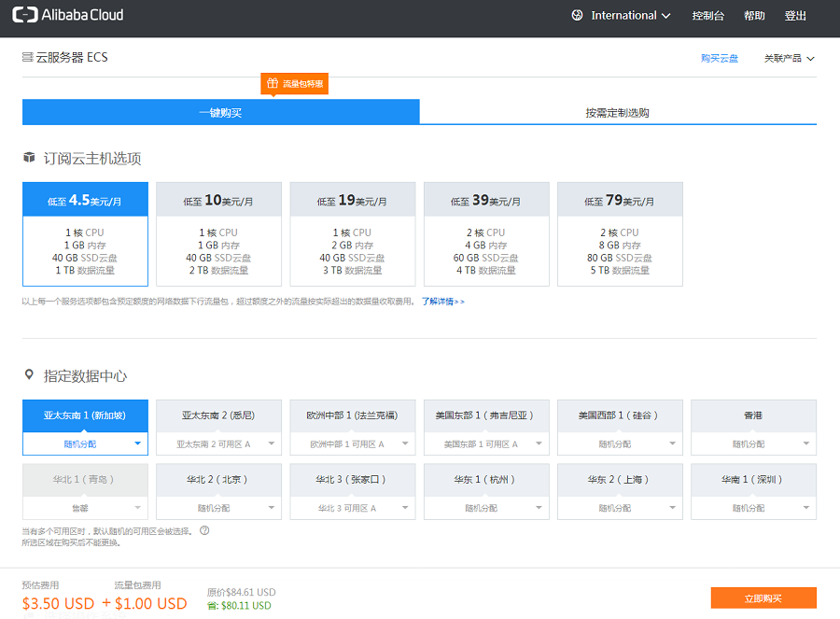The height and width of the screenshot is (619, 840).
Task: Click the question mark help icon
Action: click(204, 530)
